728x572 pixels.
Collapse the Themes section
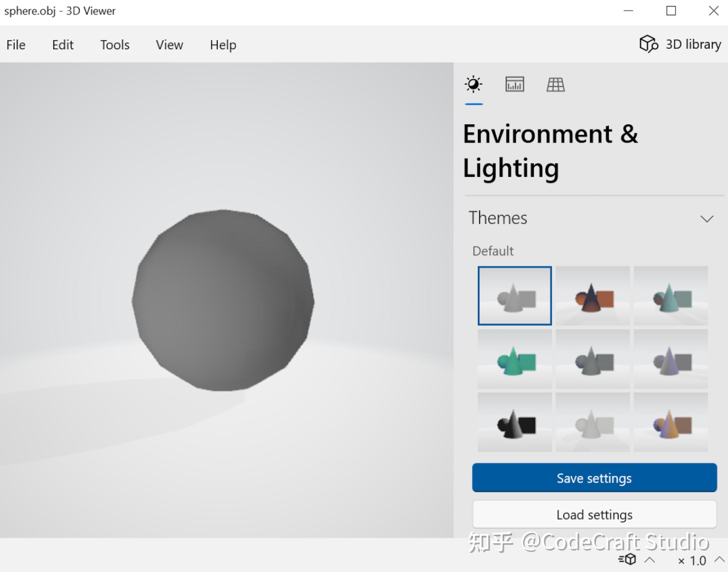pos(707,219)
